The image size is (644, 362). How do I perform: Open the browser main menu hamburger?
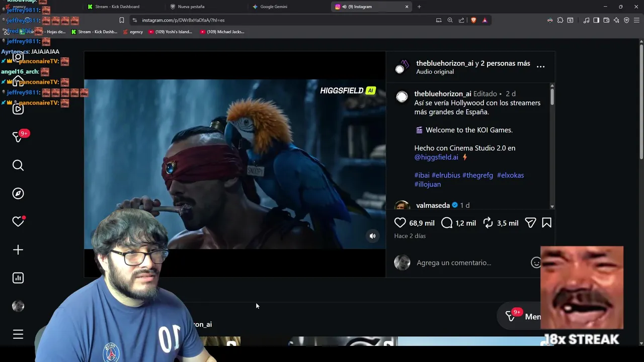(637, 20)
